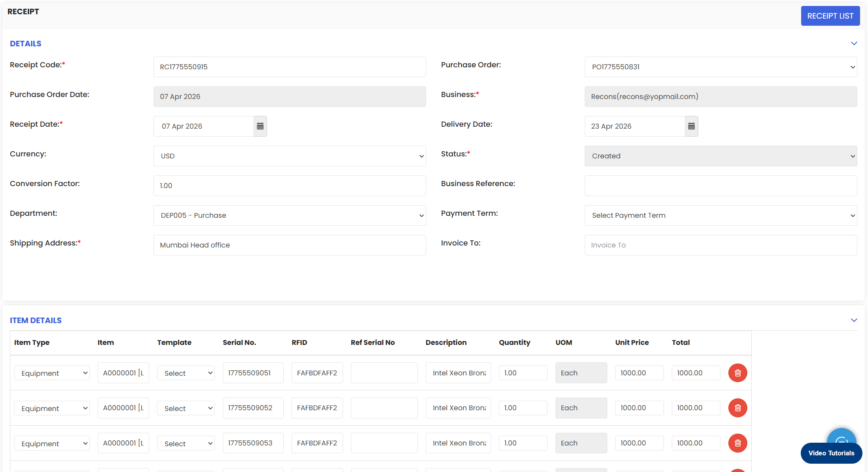
Task: Open Template Select dropdown in first row
Action: coord(186,373)
